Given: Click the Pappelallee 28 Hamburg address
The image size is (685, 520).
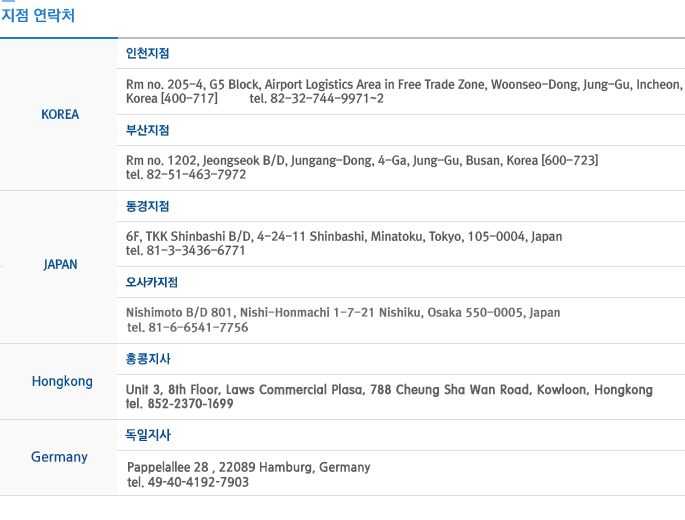Looking at the screenshot, I should coord(249,467).
